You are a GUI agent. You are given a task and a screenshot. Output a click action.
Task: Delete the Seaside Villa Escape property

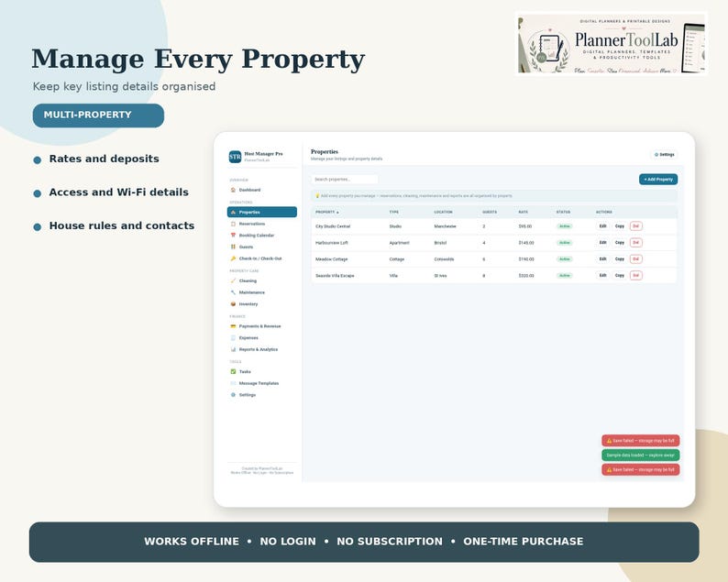tap(636, 275)
